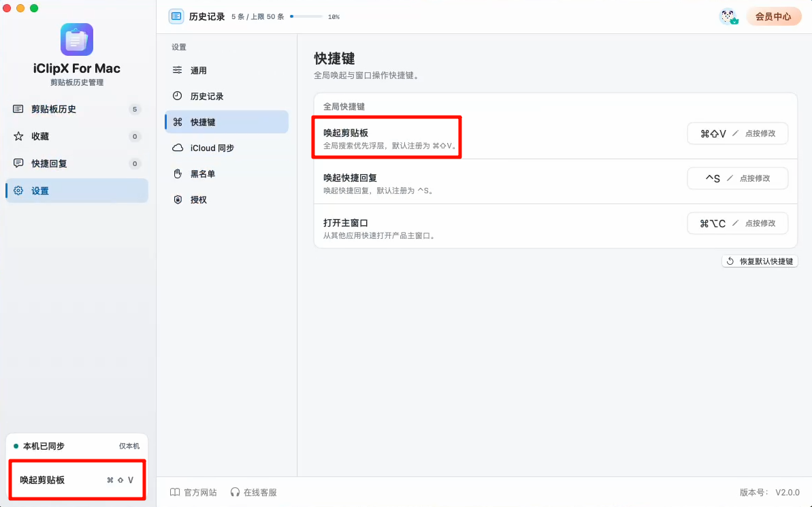Open the 会员中心 button
Image resolution: width=812 pixels, height=507 pixels.
pos(773,16)
